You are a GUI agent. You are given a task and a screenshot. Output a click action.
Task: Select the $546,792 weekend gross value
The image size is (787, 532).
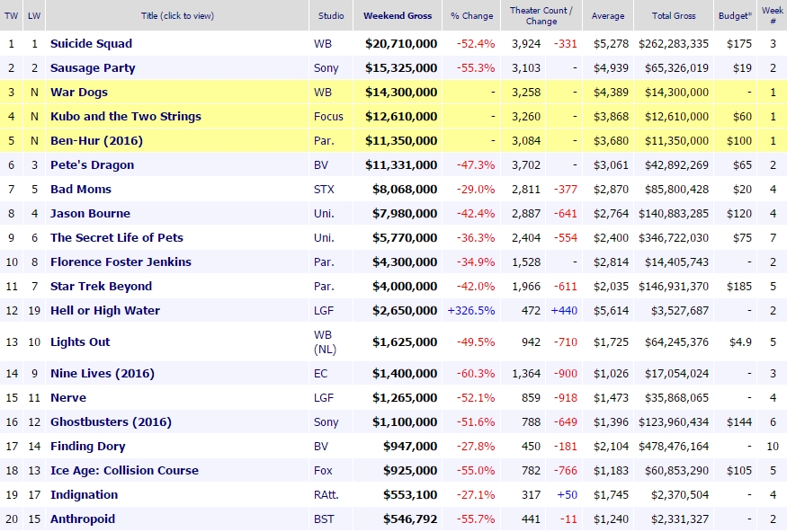[x=410, y=519]
